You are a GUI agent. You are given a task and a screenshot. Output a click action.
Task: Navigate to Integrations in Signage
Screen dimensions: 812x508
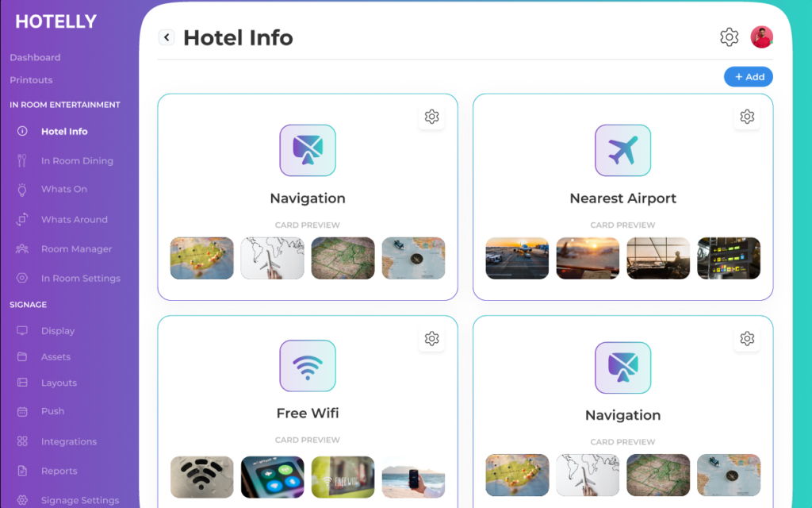click(68, 442)
